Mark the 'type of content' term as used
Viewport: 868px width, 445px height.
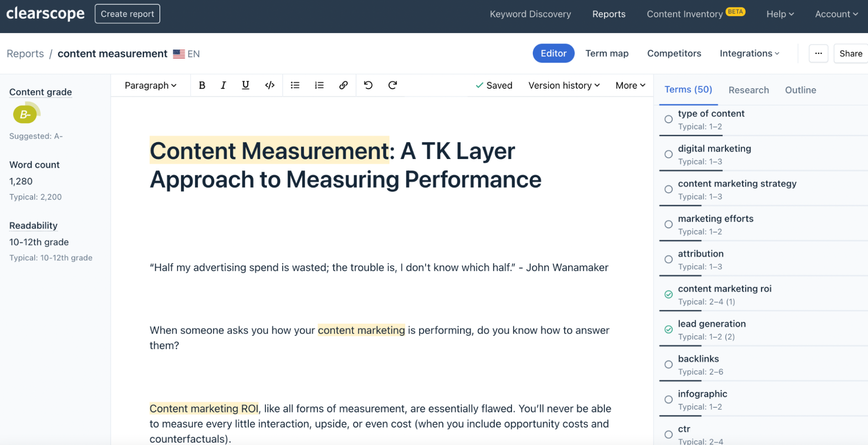668,119
